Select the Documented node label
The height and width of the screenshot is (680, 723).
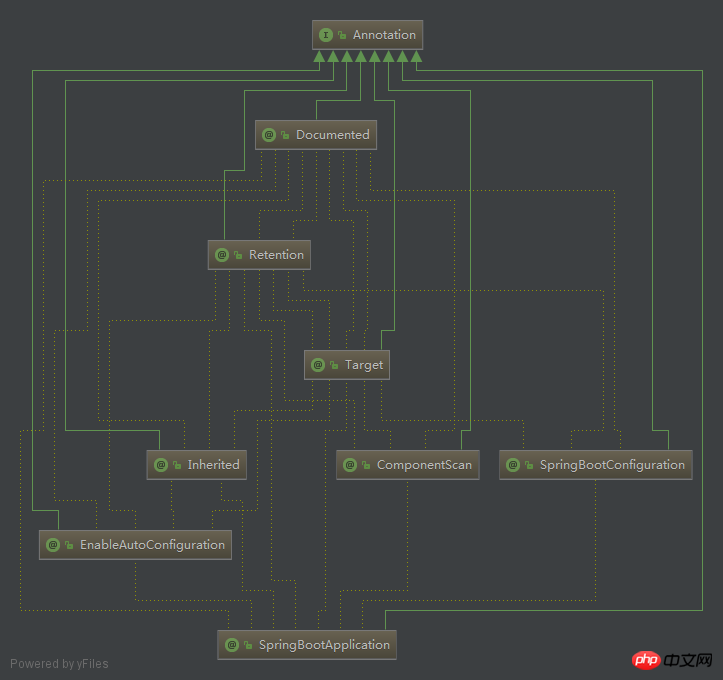point(332,135)
